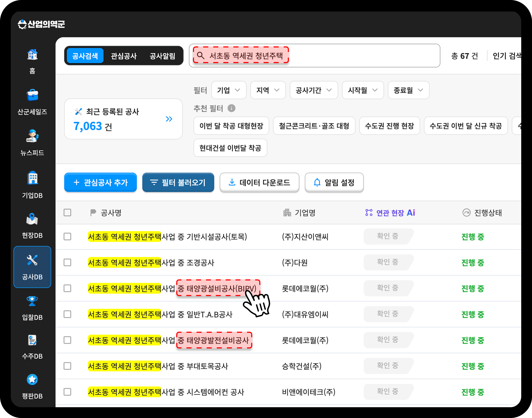Switch to the 공사검색 tab
This screenshot has width=532, height=418.
coord(85,56)
